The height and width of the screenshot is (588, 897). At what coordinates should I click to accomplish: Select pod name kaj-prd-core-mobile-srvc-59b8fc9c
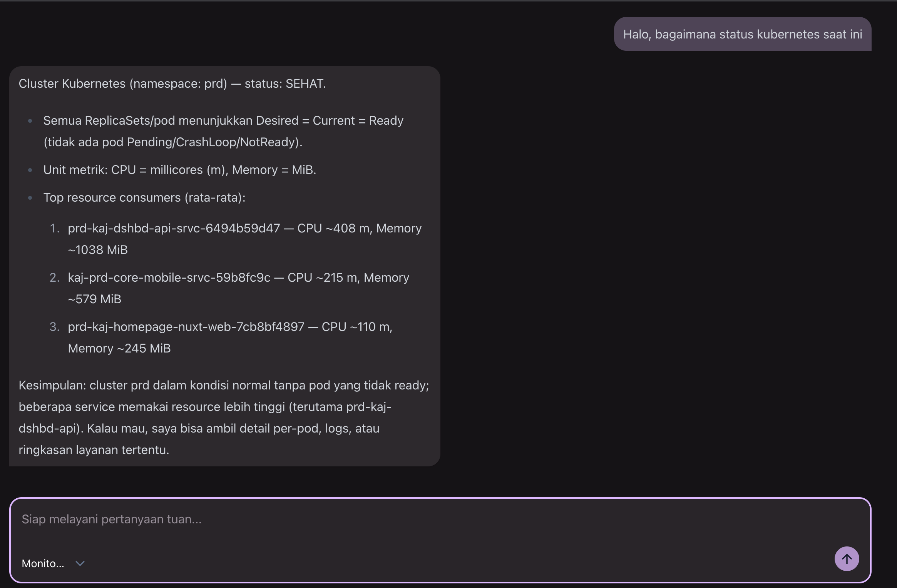click(169, 277)
